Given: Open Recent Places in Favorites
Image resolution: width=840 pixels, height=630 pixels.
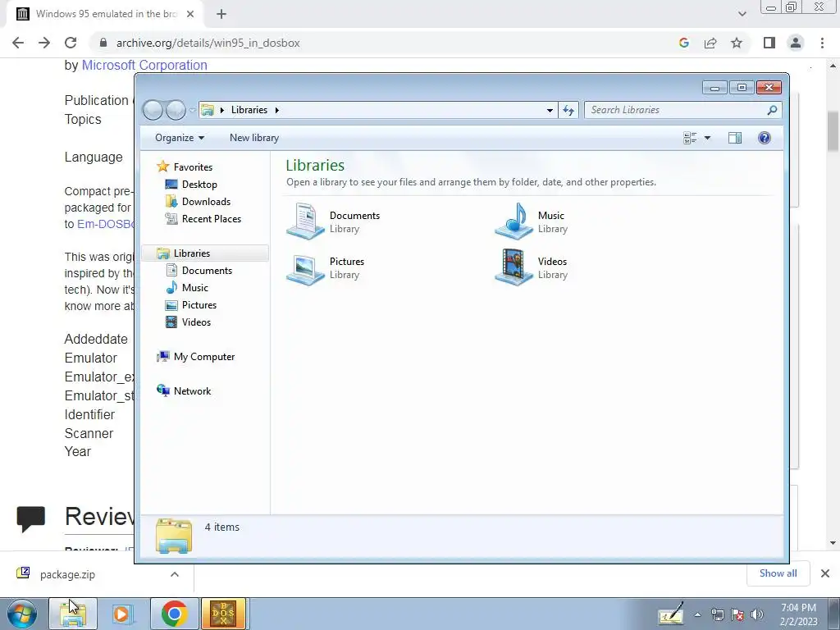Looking at the screenshot, I should pos(211,218).
